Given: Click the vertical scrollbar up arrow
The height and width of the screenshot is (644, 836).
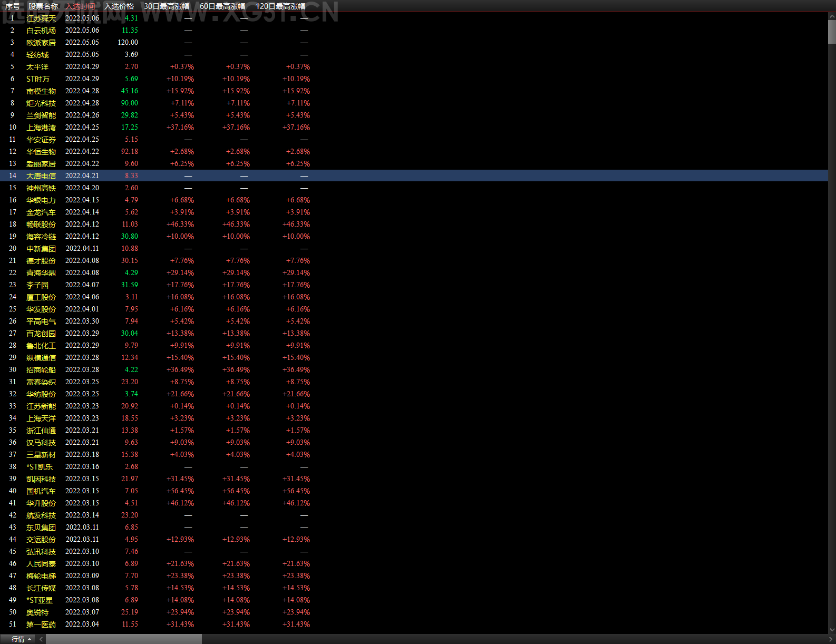Looking at the screenshot, I should point(832,17).
